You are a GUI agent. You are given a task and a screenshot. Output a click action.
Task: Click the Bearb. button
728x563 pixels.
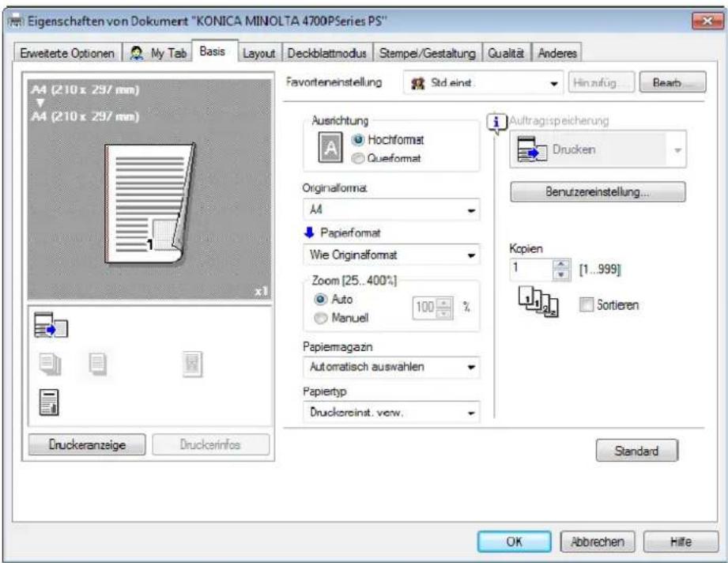(x=673, y=83)
